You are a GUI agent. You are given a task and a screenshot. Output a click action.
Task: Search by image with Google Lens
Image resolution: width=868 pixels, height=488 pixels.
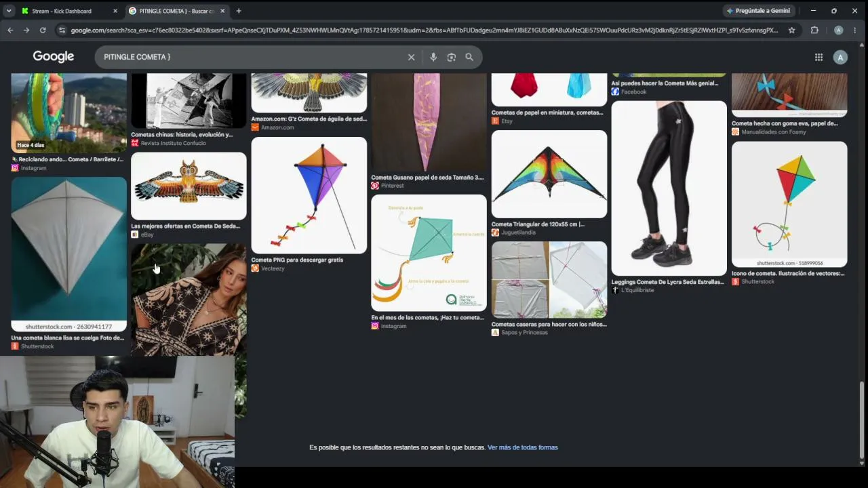[x=452, y=57]
